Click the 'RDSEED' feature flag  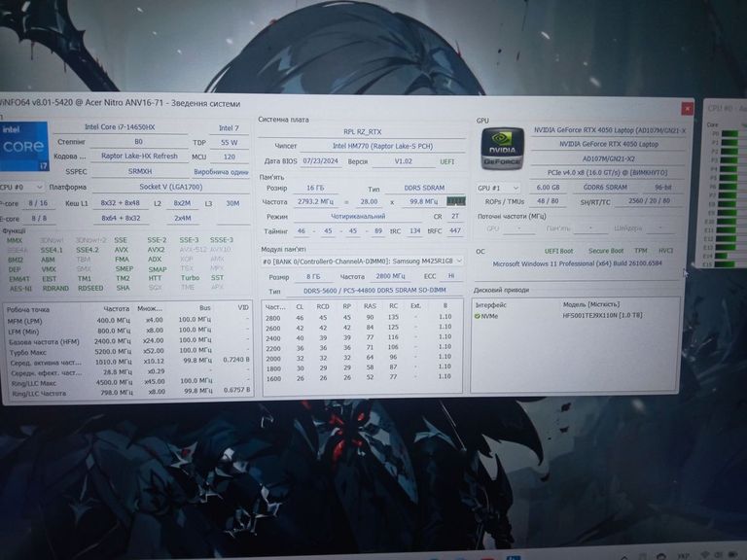tap(90, 288)
